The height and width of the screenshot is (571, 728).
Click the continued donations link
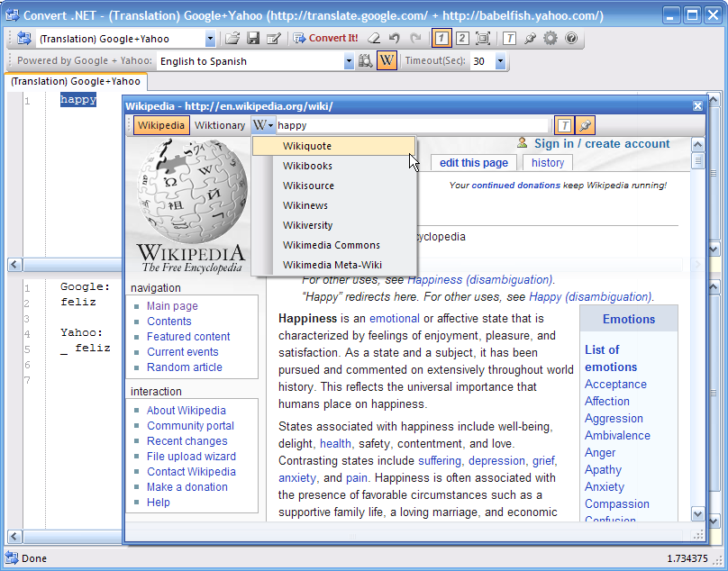click(x=516, y=186)
